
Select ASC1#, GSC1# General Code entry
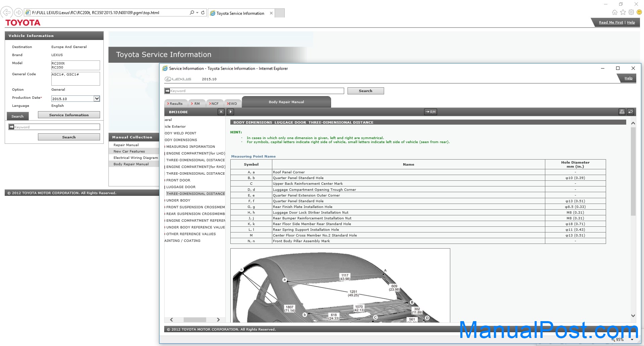pyautogui.click(x=65, y=74)
